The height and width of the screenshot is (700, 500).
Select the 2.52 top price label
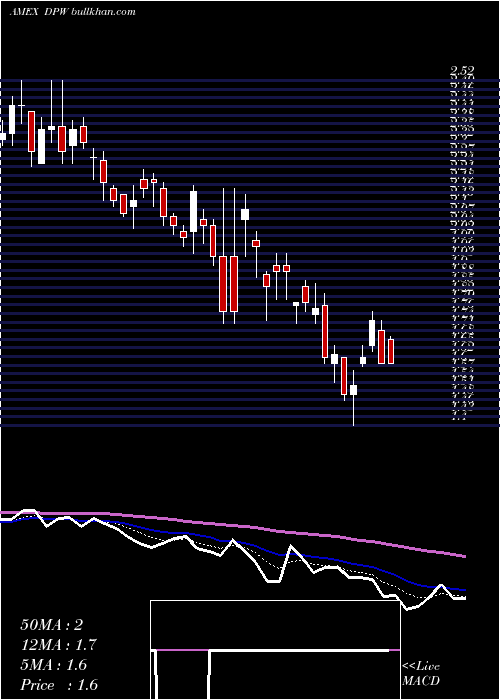tap(462, 71)
